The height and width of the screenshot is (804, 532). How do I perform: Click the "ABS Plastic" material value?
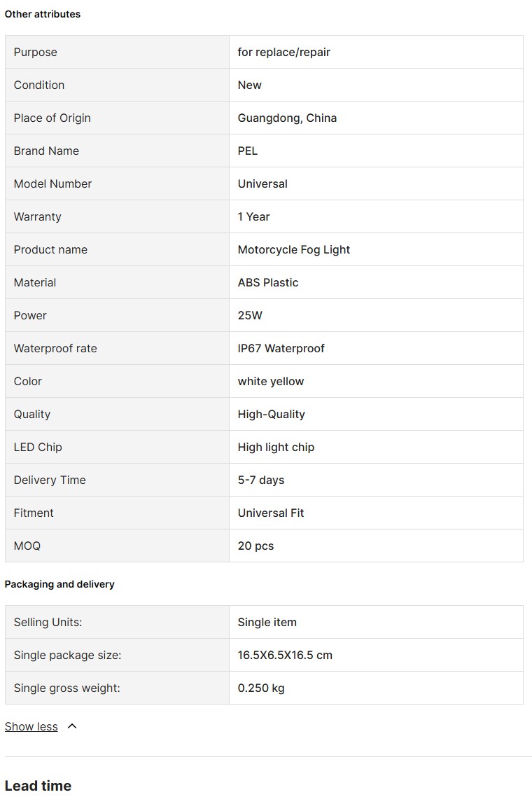pos(268,283)
